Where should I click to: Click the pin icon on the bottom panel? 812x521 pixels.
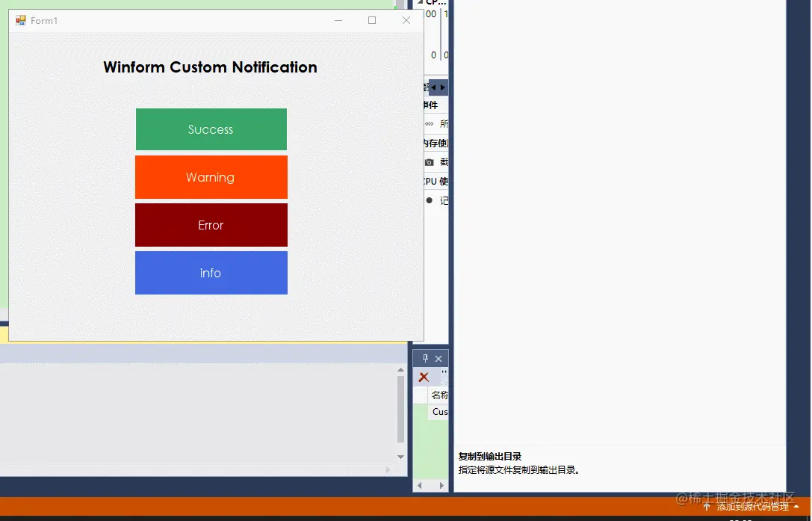tap(425, 358)
